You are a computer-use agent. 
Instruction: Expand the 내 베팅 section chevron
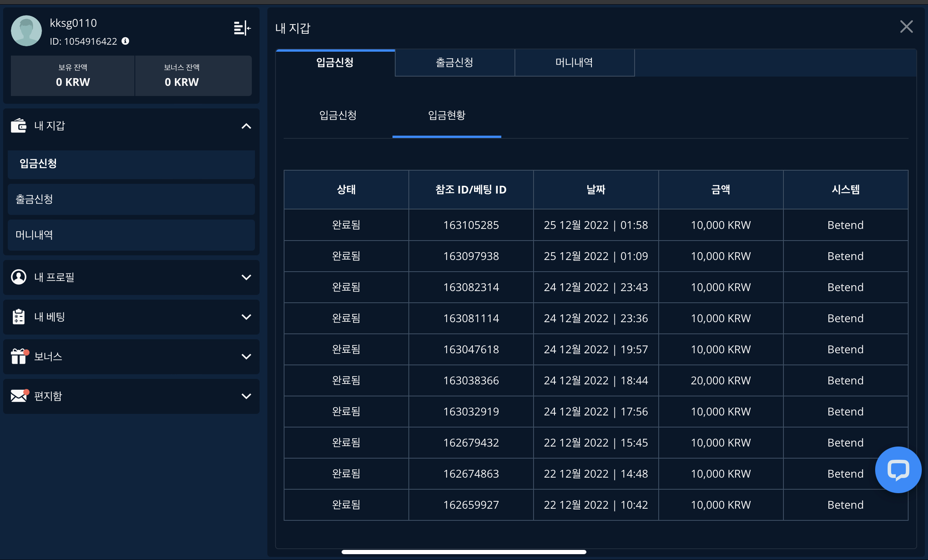click(x=246, y=317)
